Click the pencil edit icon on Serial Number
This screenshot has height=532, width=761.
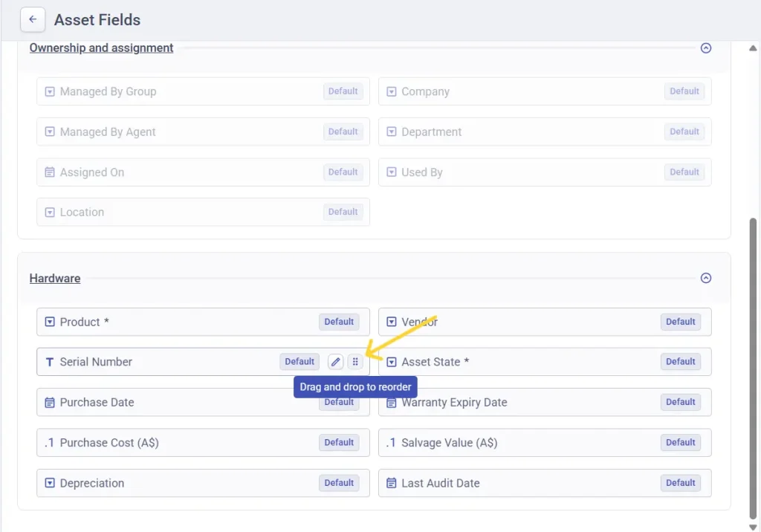(x=335, y=361)
